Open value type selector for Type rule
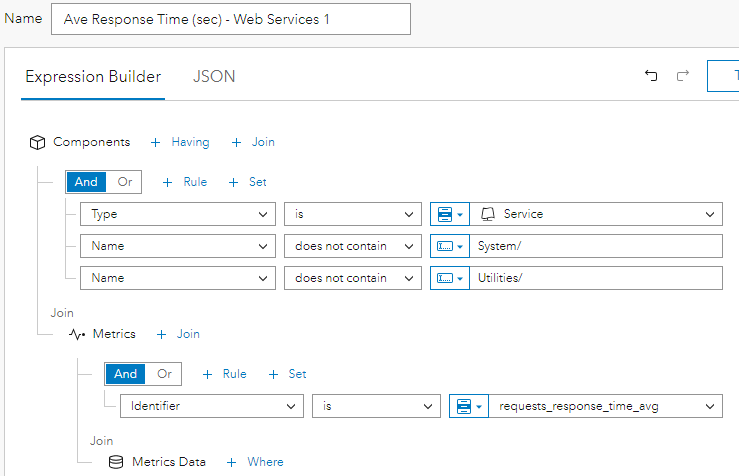This screenshot has height=476, width=739. pos(450,214)
